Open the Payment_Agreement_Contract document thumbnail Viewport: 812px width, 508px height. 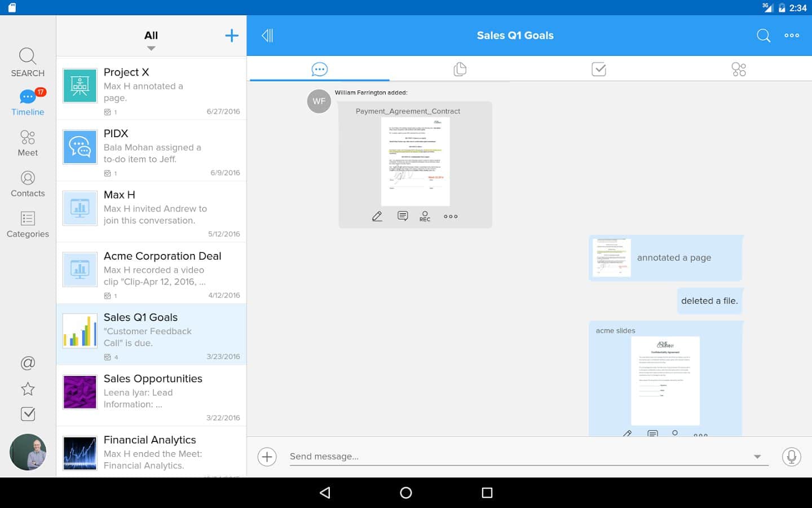[x=416, y=161]
